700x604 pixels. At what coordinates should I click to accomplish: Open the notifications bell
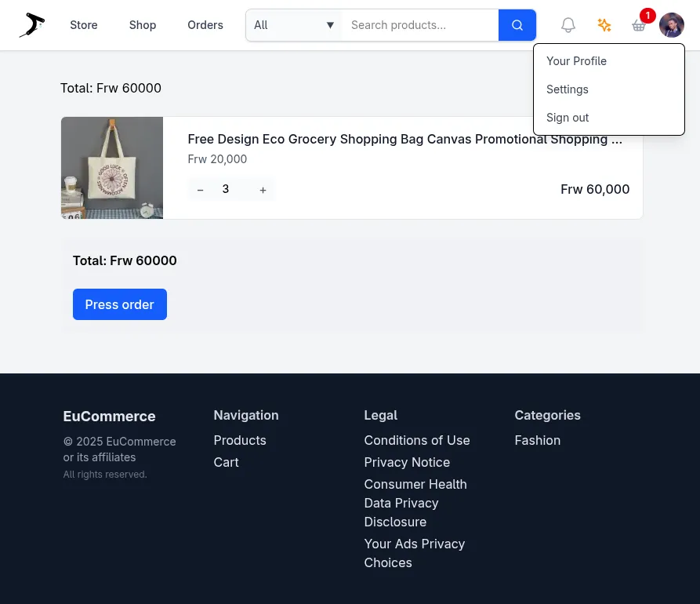point(568,25)
